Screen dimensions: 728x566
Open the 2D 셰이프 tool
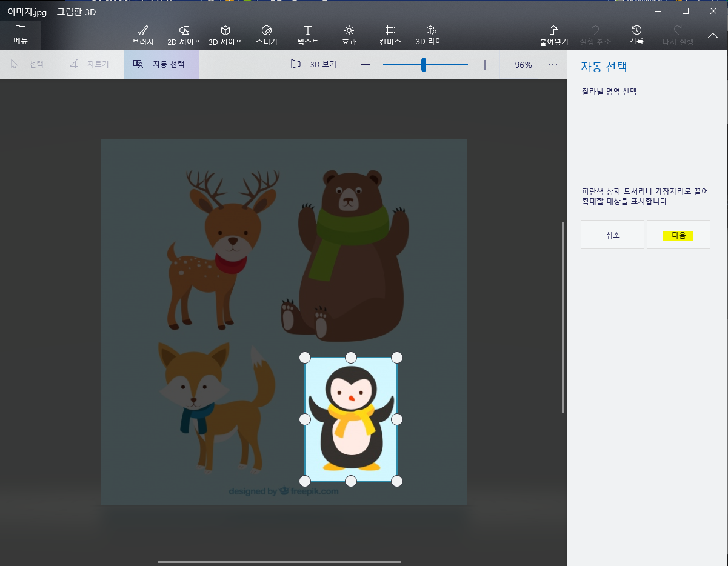pyautogui.click(x=184, y=35)
